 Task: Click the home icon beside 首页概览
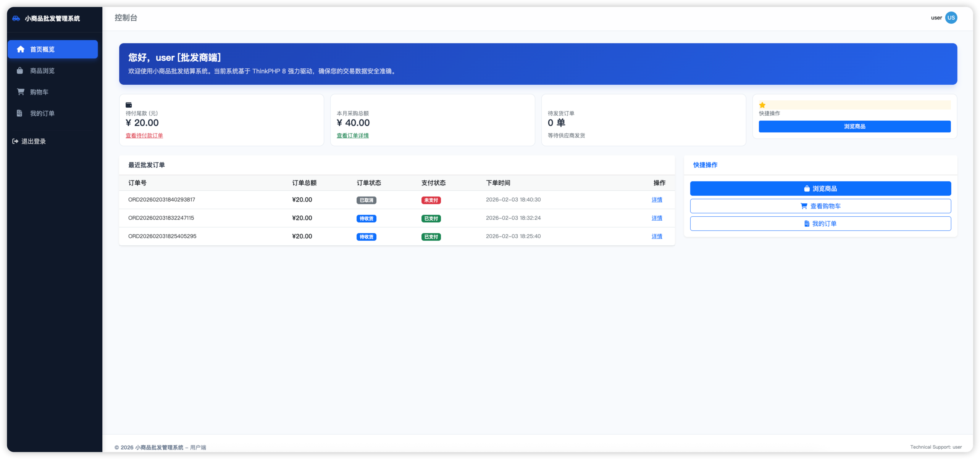pos(21,49)
